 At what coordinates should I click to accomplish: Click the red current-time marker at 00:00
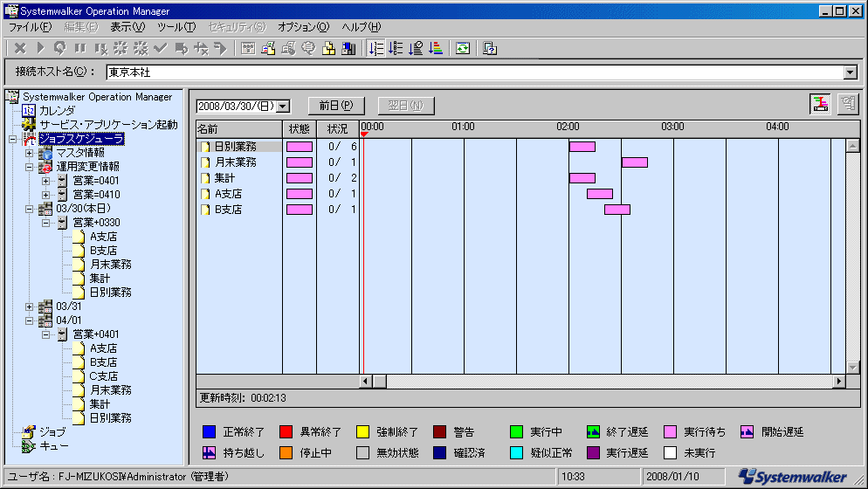(364, 134)
